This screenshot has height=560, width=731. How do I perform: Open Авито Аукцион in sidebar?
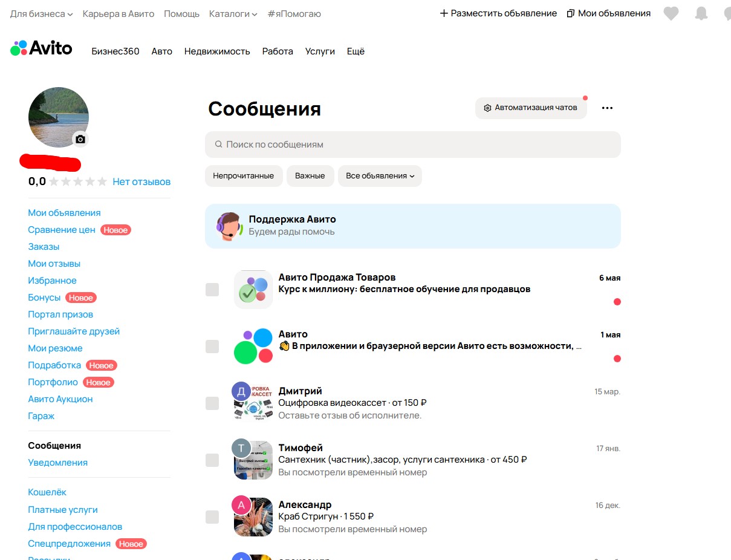pyautogui.click(x=60, y=399)
